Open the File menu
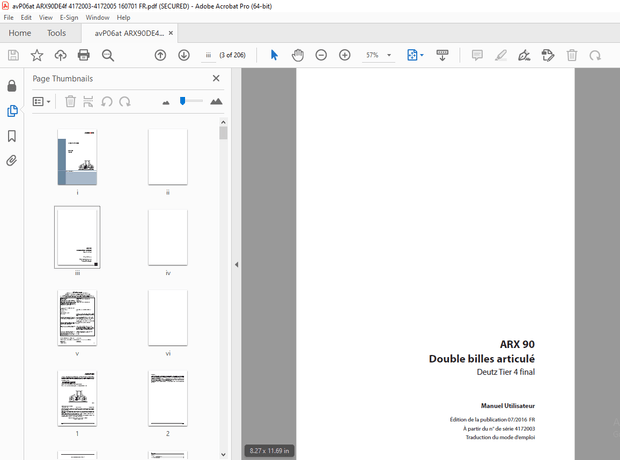The image size is (620, 460). pos(8,17)
